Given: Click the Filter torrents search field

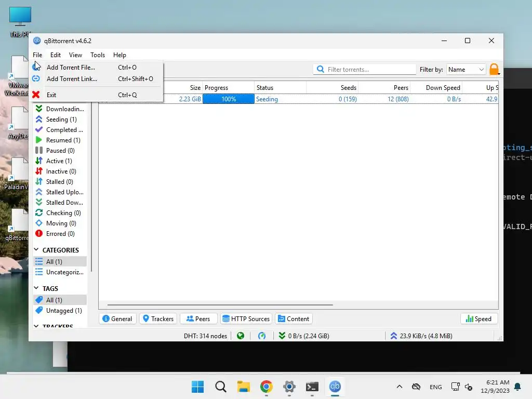Looking at the screenshot, I should click(365, 70).
